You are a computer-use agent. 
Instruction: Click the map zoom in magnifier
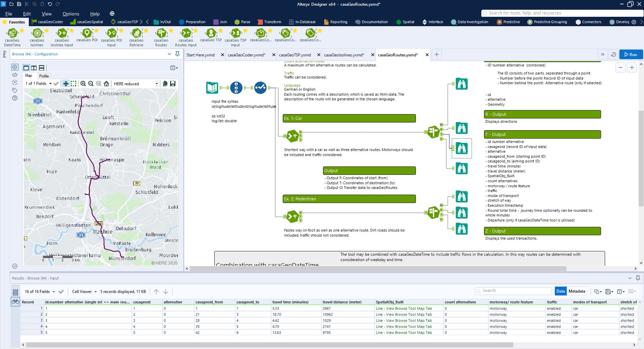(x=83, y=84)
